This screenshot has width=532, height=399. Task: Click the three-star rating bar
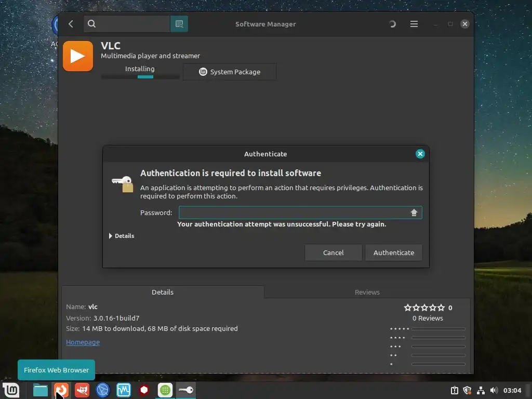tap(438, 347)
